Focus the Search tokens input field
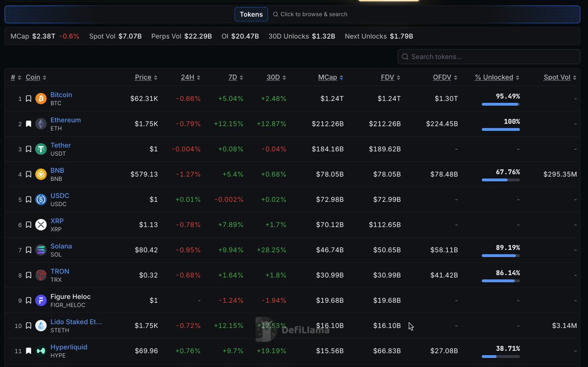 click(489, 57)
